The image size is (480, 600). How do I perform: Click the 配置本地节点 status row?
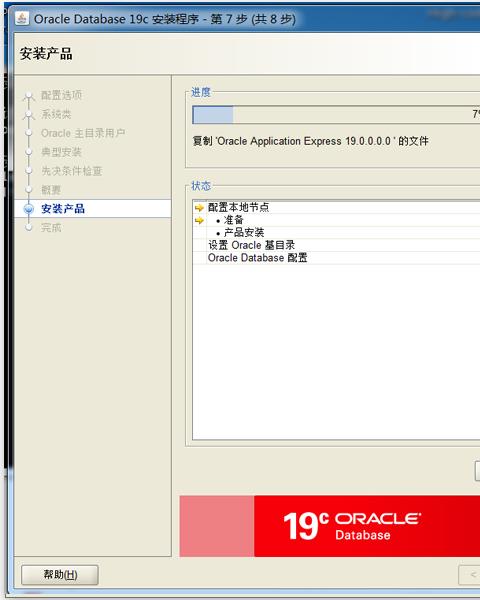336,207
